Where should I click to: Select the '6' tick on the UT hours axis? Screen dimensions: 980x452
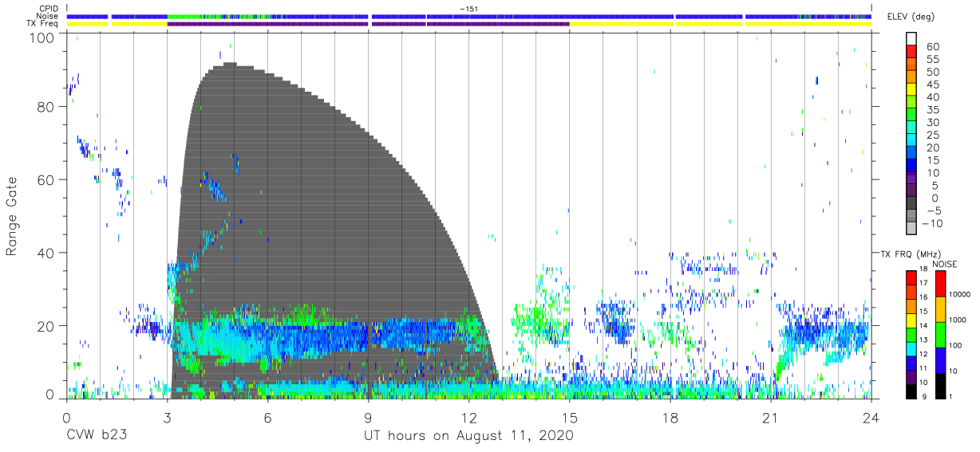267,416
